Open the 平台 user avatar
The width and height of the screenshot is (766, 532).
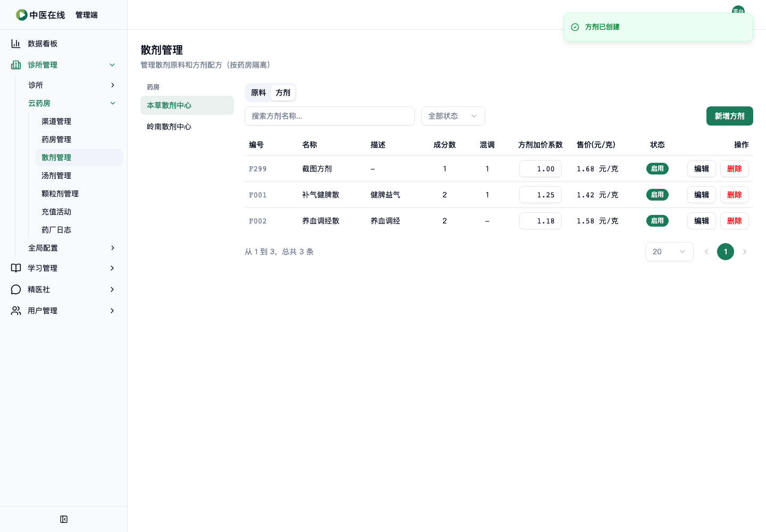pyautogui.click(x=738, y=10)
